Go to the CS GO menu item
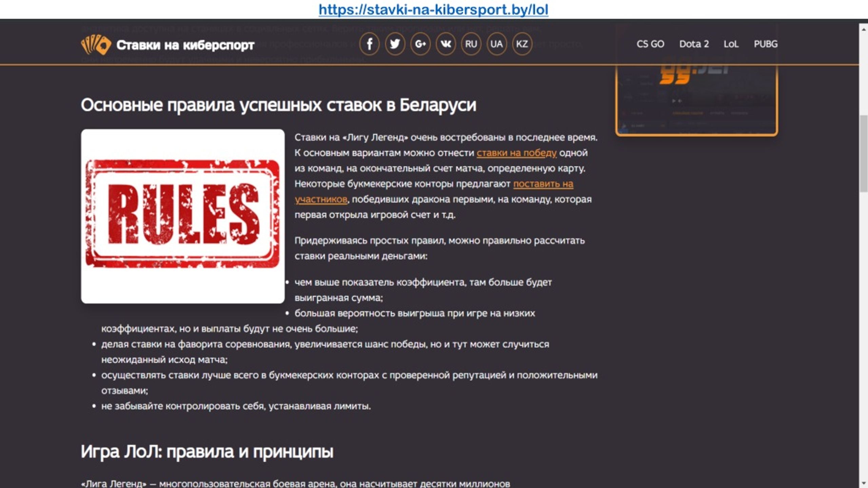This screenshot has height=488, width=868. [x=650, y=44]
